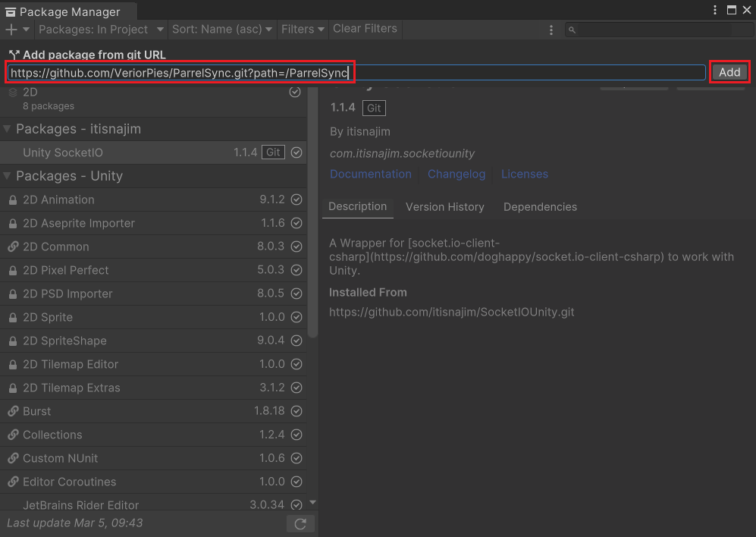Click the package list scrollbar thumb
Viewport: 756px width, 537px height.
pos(312,212)
